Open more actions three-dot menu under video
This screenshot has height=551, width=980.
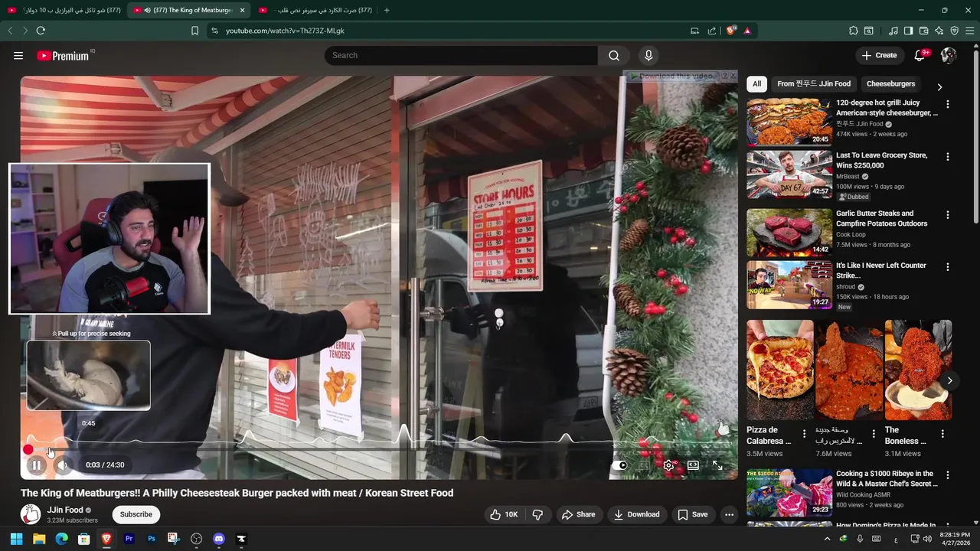[729, 514]
